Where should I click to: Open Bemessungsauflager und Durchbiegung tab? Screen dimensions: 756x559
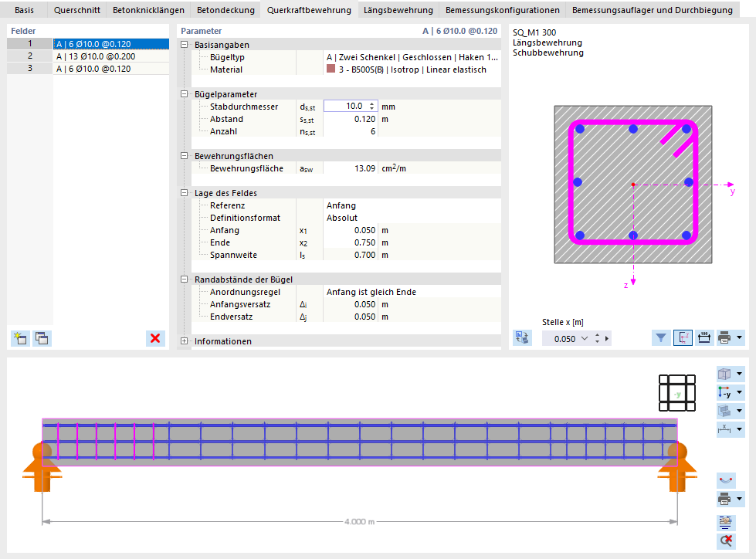pos(653,10)
